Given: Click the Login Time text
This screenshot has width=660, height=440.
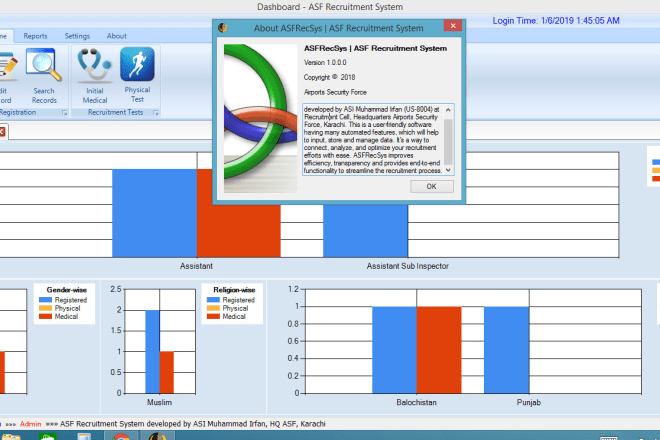Looking at the screenshot, I should coord(556,21).
